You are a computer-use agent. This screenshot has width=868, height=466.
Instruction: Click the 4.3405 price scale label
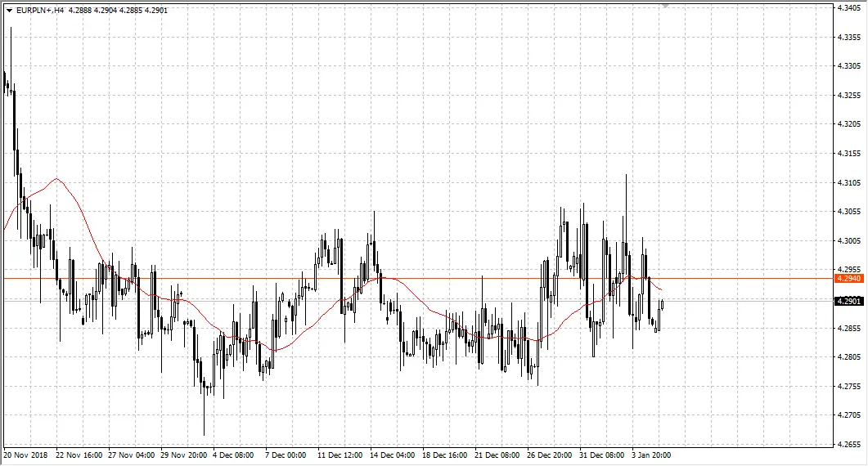tap(848, 7)
